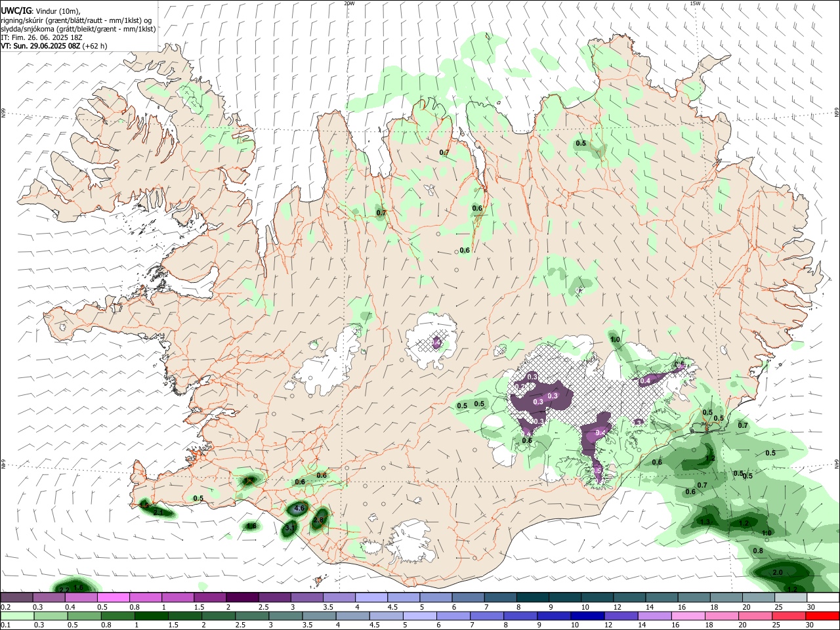Screen dimensions: 840x630
Task: Pick the darkest purple 2 mm snow swatch
Action: coord(242,598)
